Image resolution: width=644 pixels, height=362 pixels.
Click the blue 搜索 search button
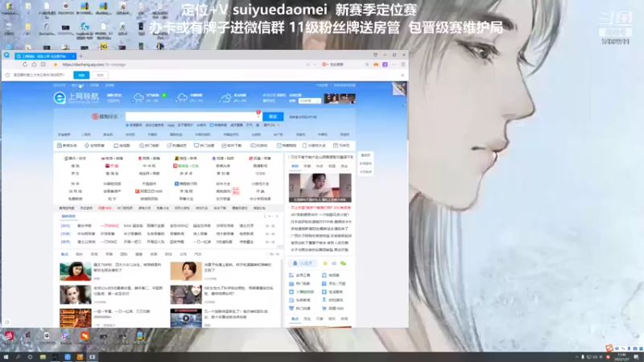[x=273, y=117]
